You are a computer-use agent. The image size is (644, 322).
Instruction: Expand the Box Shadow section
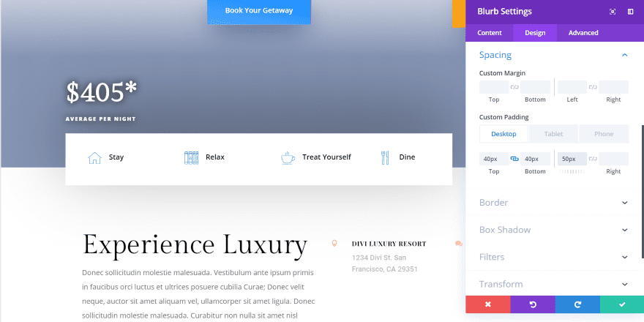click(625, 230)
